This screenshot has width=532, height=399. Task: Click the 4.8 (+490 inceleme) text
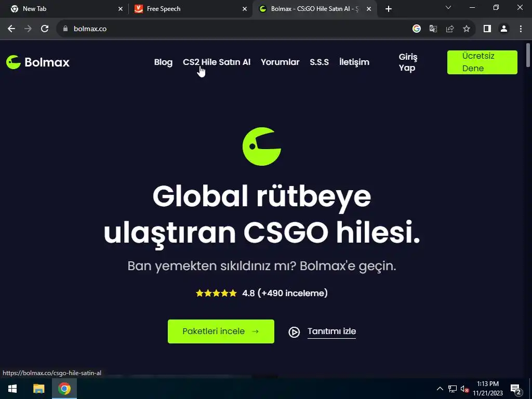(285, 293)
